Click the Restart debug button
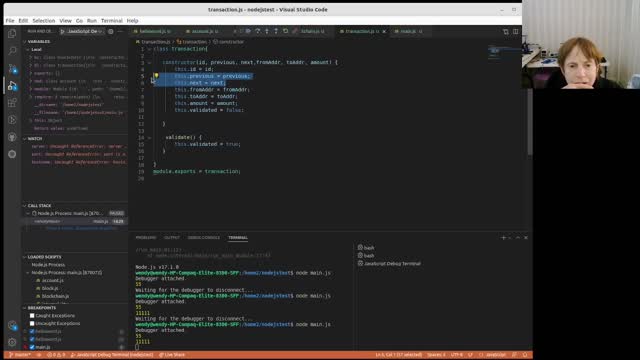Viewport: 640px width, 360px height. (x=285, y=31)
